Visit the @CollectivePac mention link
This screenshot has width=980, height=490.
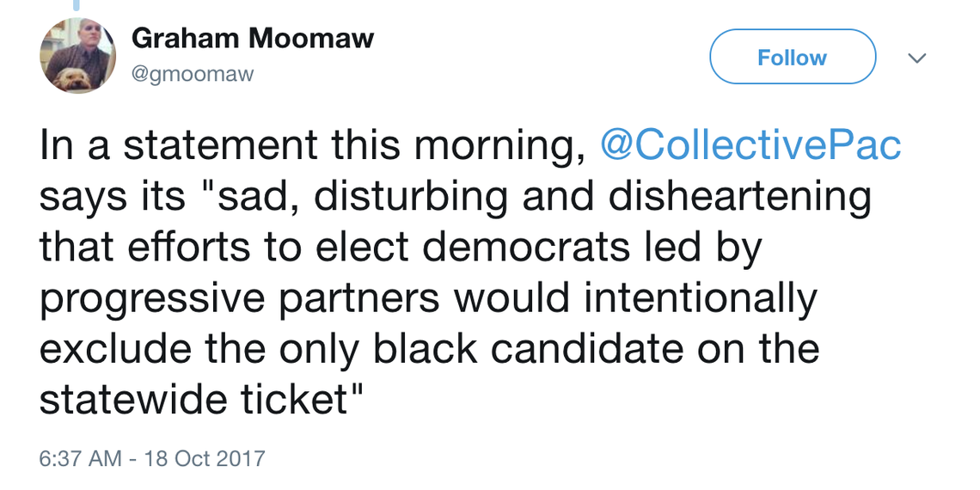tap(750, 145)
